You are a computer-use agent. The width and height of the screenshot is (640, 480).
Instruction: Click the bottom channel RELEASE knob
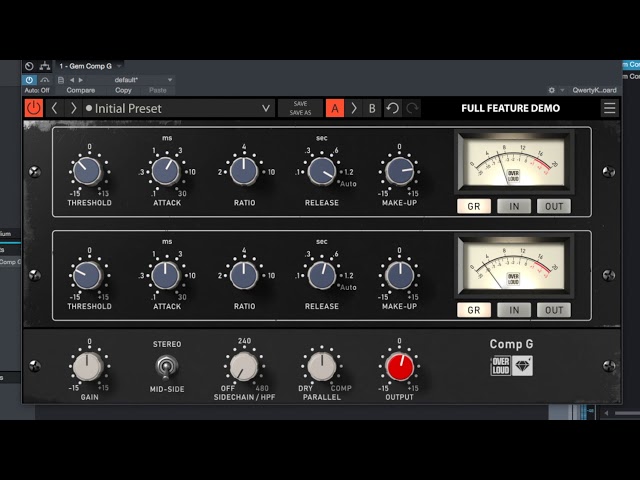pos(322,275)
